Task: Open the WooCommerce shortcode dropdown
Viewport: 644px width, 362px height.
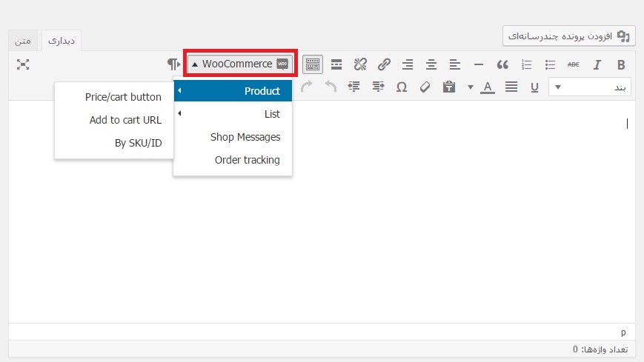Action: 239,64
